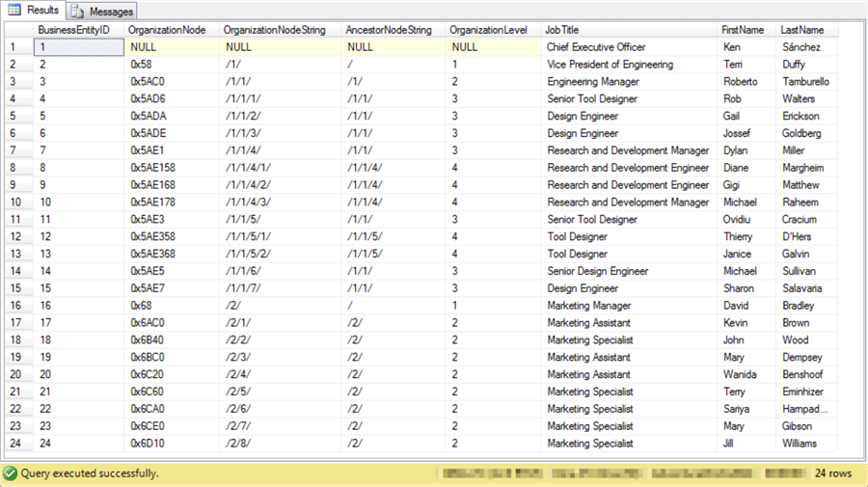
Task: Click the green query success check icon
Action: click(10, 473)
